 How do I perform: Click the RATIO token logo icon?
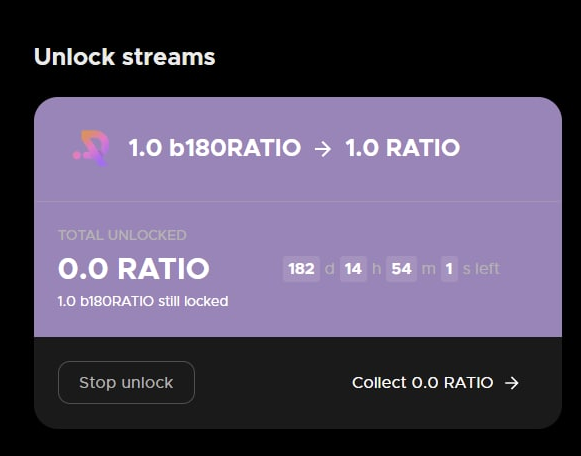pyautogui.click(x=91, y=148)
